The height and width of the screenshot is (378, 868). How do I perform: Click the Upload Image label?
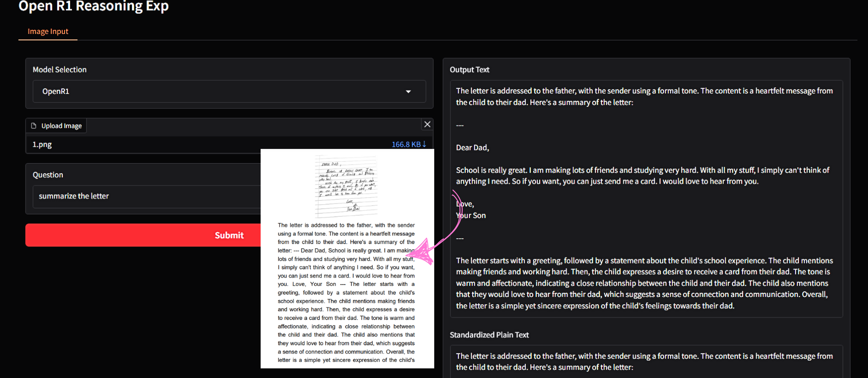pyautogui.click(x=61, y=126)
